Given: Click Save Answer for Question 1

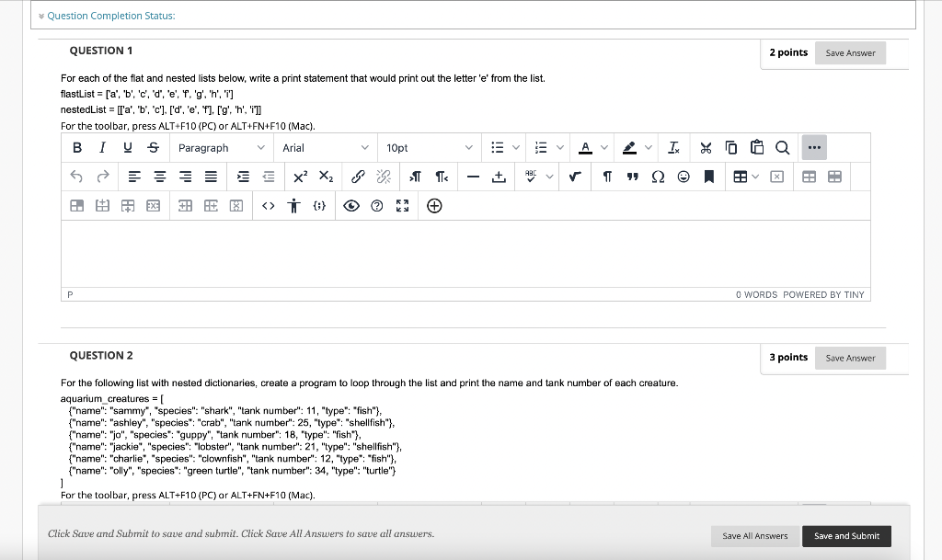Looking at the screenshot, I should [850, 52].
